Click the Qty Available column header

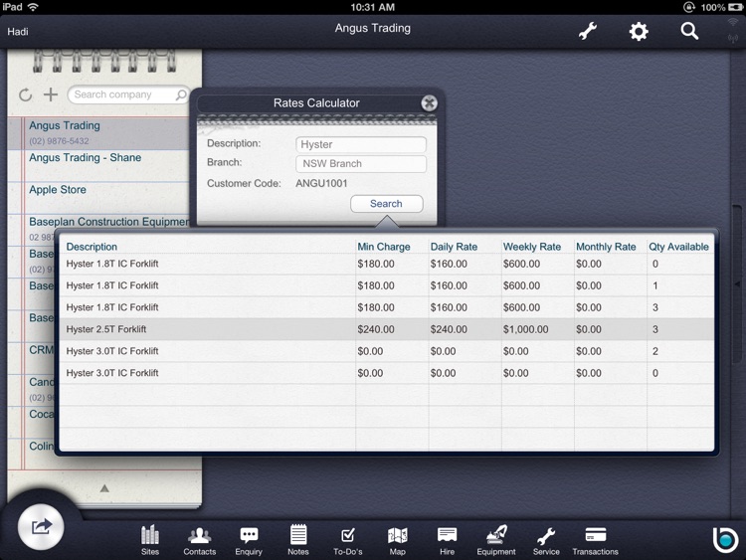click(x=679, y=247)
